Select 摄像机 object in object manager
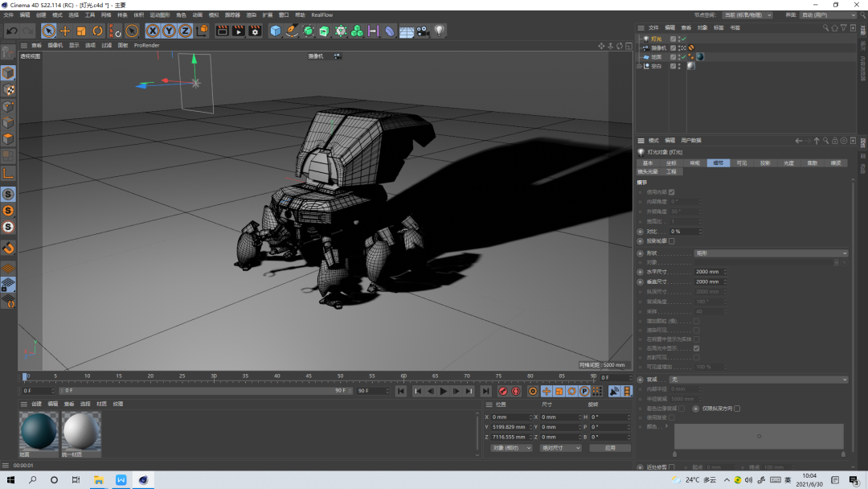 658,47
